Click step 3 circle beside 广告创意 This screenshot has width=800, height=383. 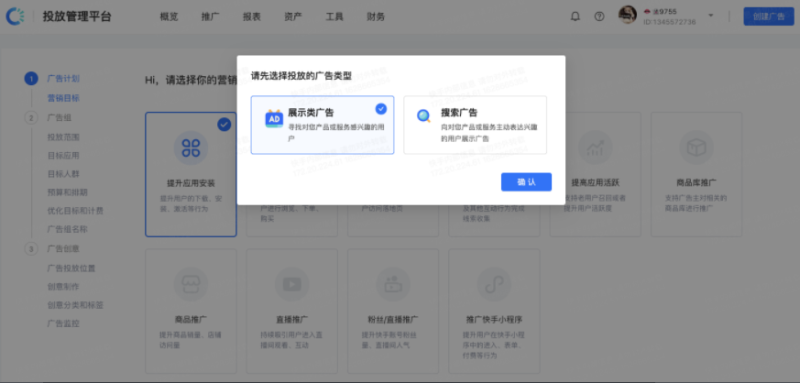coord(31,249)
